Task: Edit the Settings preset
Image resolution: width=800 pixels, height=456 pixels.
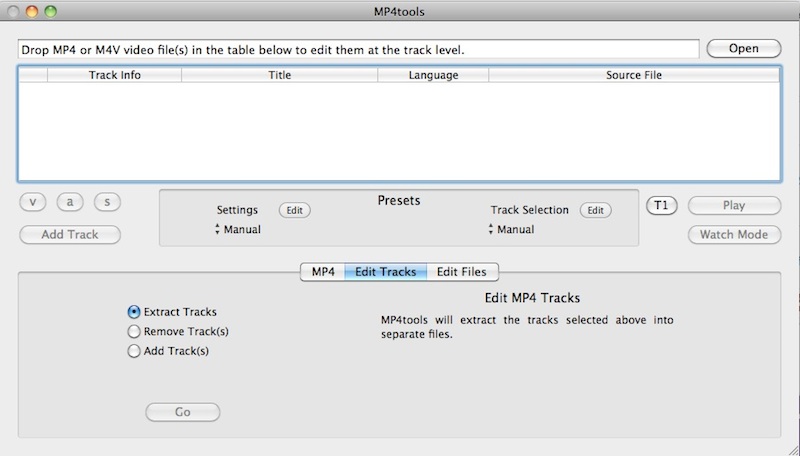Action: pyautogui.click(x=294, y=210)
